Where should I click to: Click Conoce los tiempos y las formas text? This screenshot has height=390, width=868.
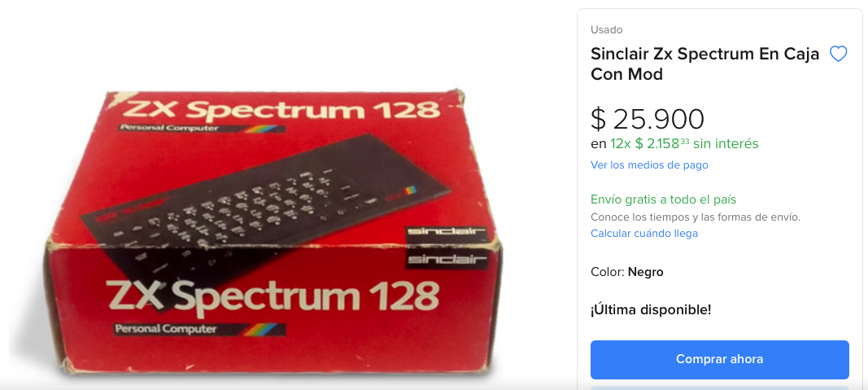[696, 217]
